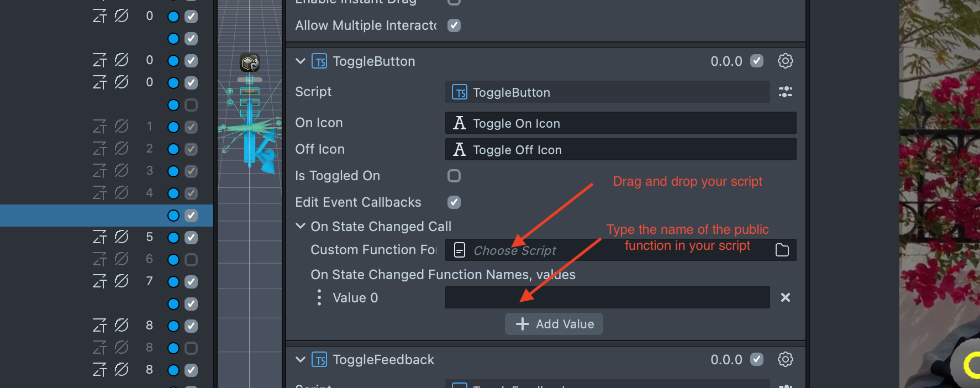Click the Choose Script field
Image resolution: width=980 pixels, height=388 pixels.
click(x=608, y=250)
